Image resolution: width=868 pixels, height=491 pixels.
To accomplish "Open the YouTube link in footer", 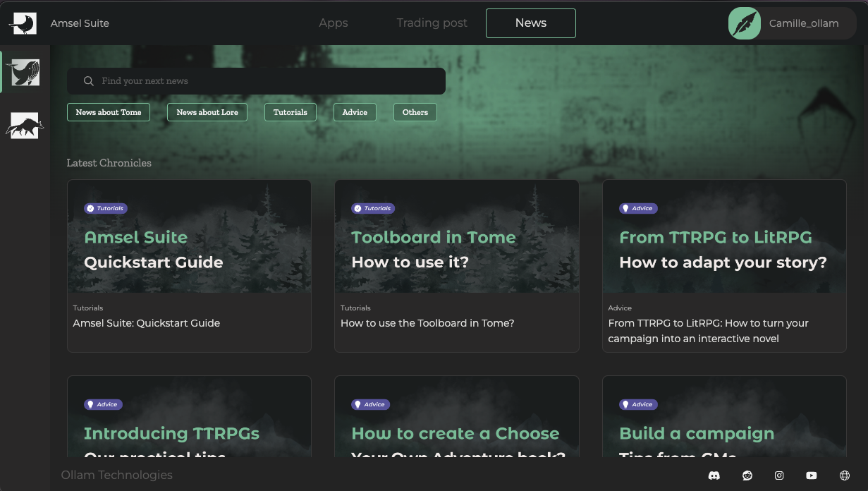I will point(812,475).
